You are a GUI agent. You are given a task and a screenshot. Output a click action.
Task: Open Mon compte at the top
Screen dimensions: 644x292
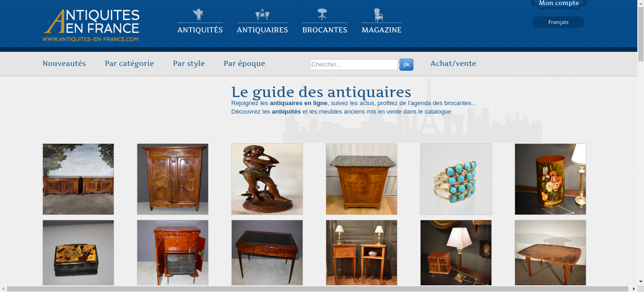(559, 3)
